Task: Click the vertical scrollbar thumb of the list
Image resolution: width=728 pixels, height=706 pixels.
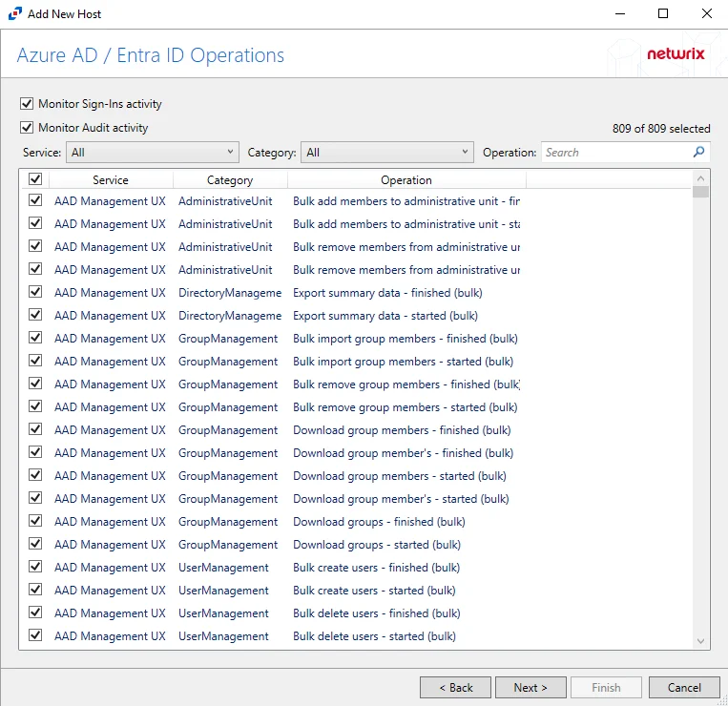Action: click(700, 192)
